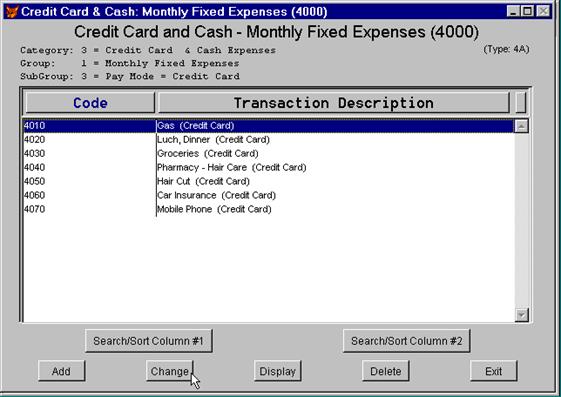Click the fox icon in title bar
This screenshot has height=397, width=561.
pyautogui.click(x=12, y=12)
